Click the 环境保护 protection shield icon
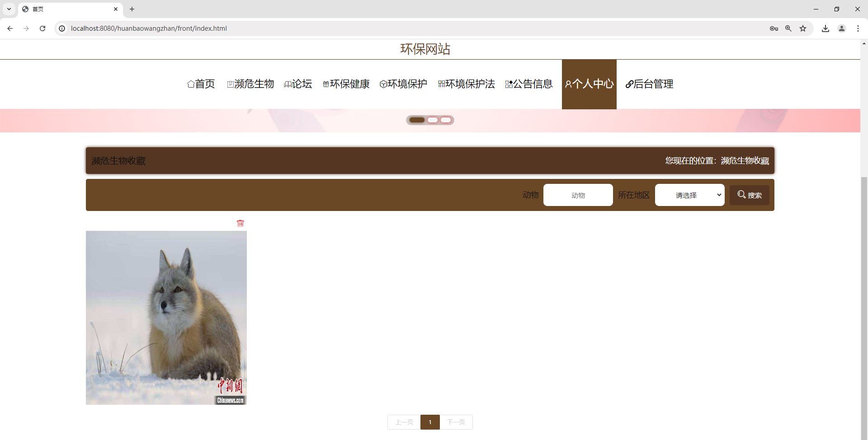868x440 pixels. [x=383, y=84]
